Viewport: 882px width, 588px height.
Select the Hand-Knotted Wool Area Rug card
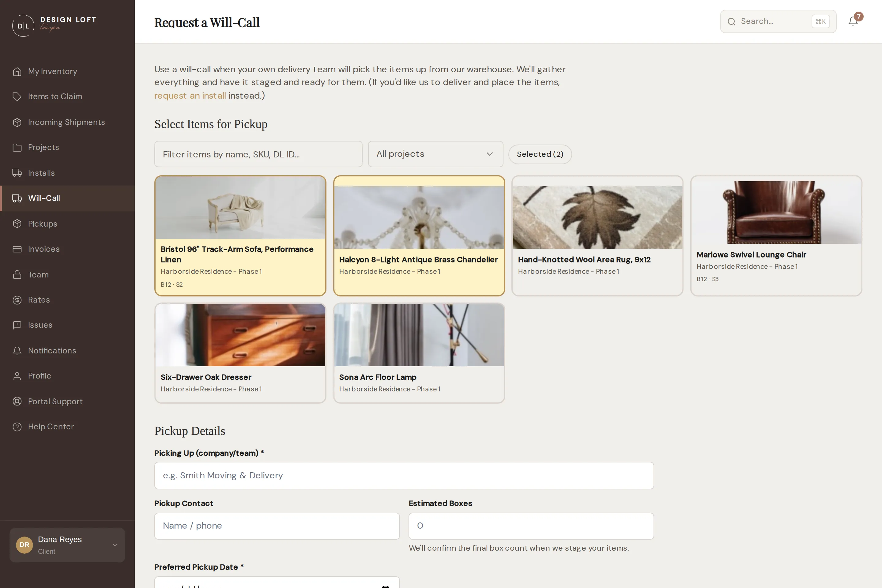597,236
